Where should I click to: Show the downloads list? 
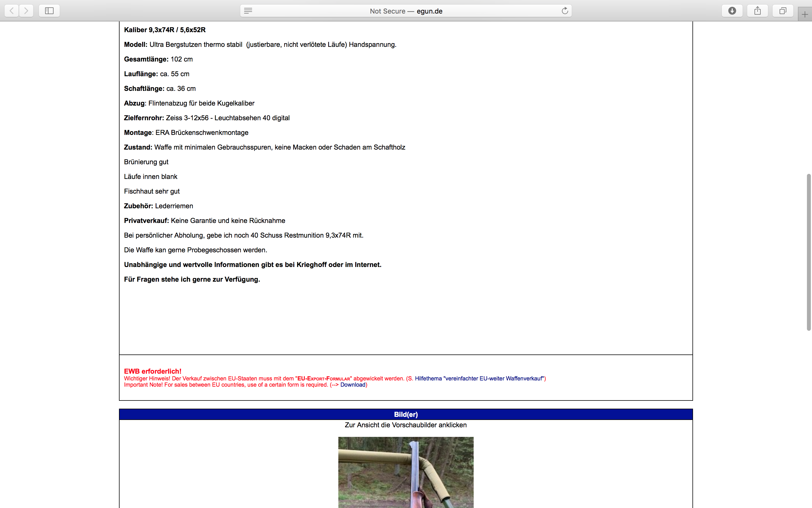pos(732,11)
